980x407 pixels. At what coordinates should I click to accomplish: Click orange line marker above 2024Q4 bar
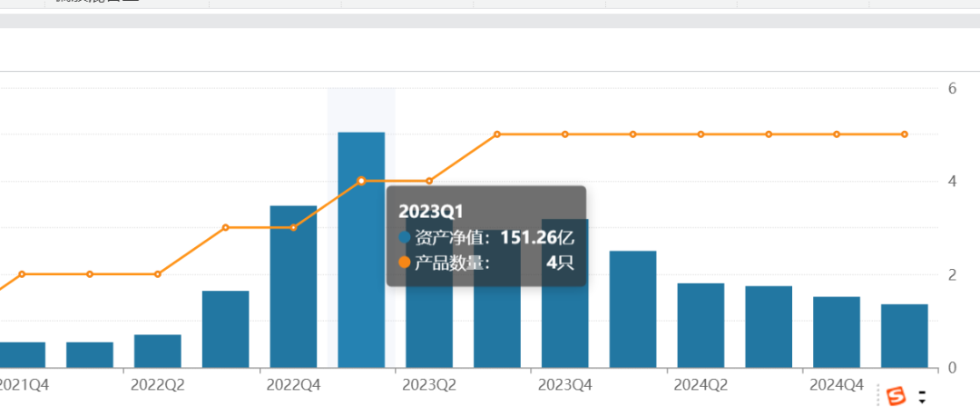point(836,134)
